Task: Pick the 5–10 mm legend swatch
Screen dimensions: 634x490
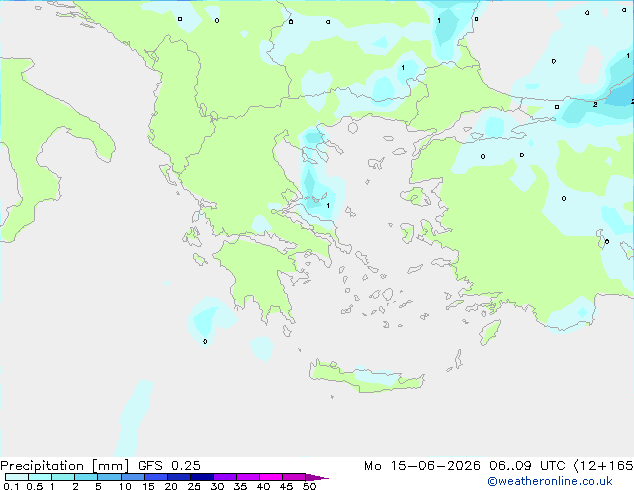Action: tap(109, 477)
